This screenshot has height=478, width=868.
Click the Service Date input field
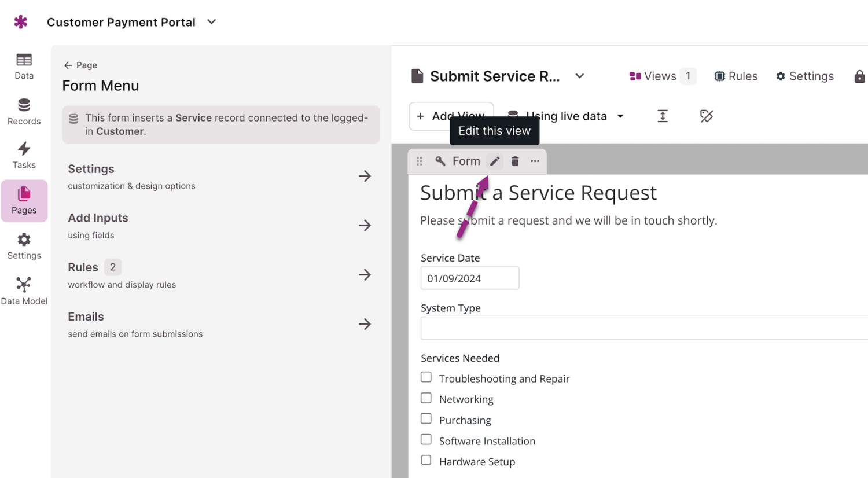469,278
